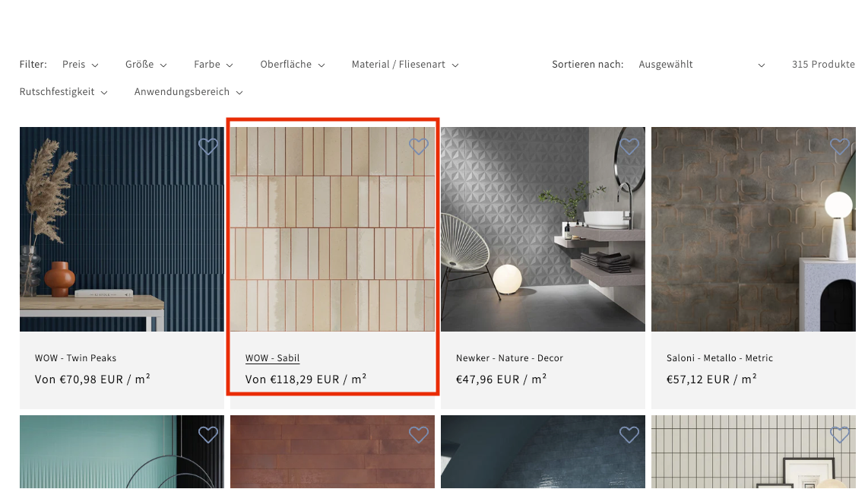Heart the dark blue tile in second row
Viewport: 868px width, 489px height.
(x=629, y=434)
